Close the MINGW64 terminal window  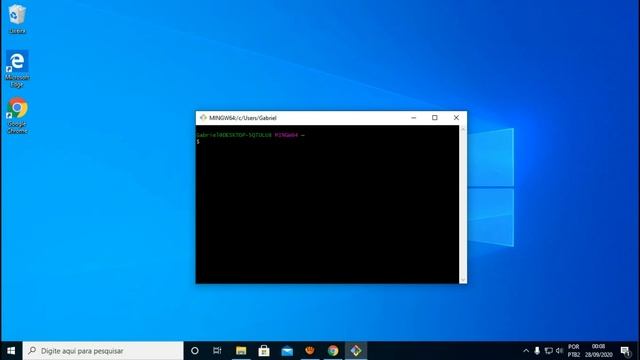coord(456,118)
